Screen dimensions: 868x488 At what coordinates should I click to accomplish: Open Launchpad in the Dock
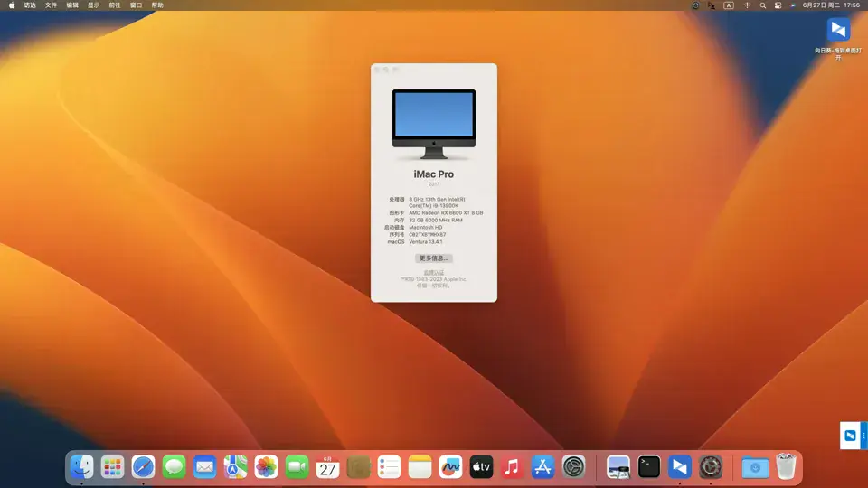click(112, 467)
